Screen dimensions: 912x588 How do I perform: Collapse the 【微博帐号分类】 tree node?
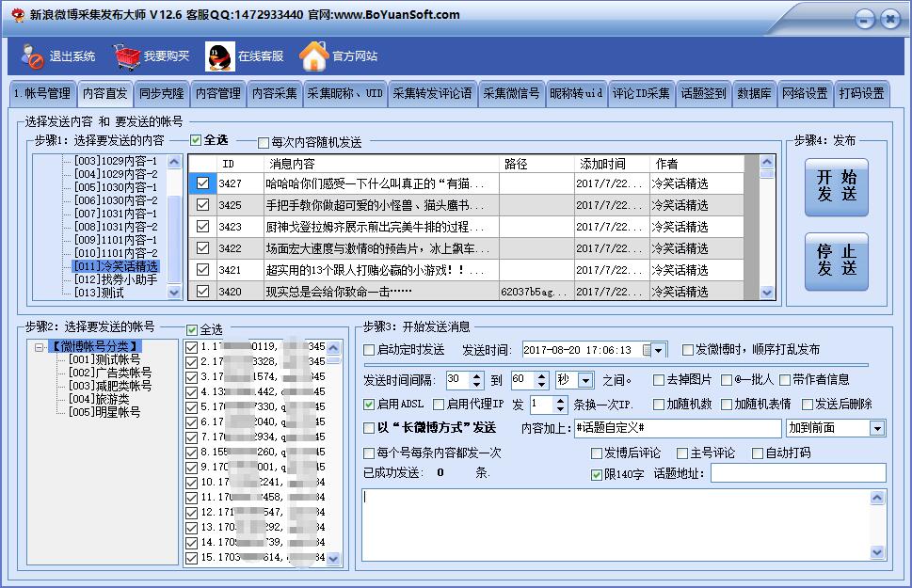[x=39, y=347]
